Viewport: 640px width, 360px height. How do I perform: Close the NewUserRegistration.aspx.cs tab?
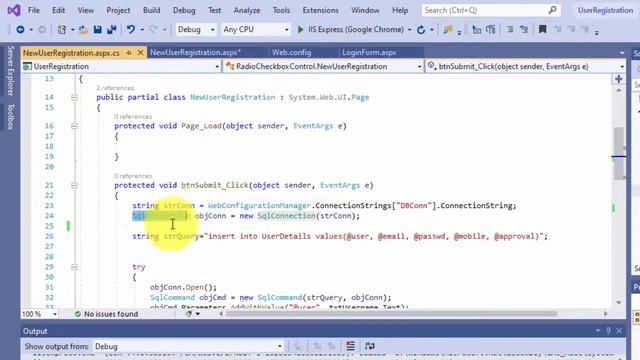click(140, 53)
